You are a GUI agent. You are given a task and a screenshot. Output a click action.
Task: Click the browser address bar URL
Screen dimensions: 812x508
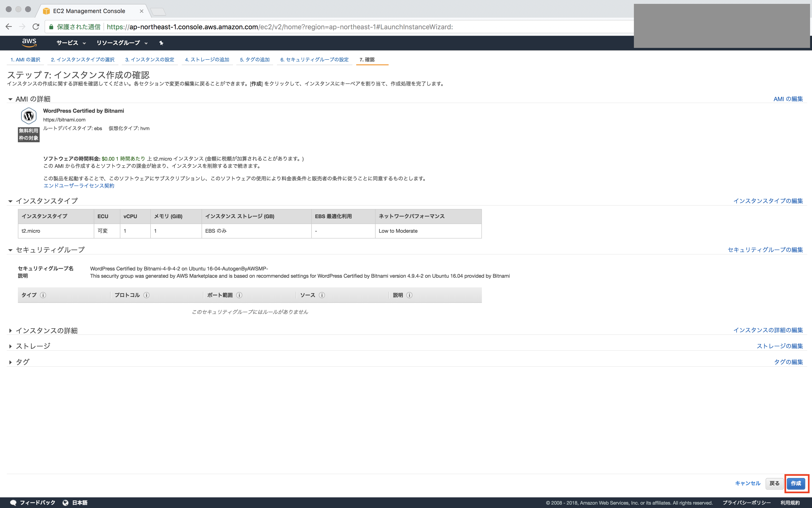[x=280, y=27]
